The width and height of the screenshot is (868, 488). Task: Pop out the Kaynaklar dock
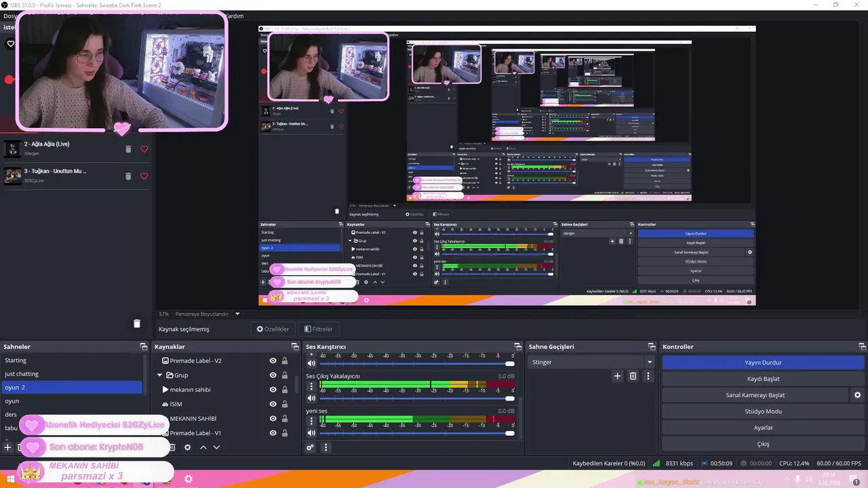[295, 346]
